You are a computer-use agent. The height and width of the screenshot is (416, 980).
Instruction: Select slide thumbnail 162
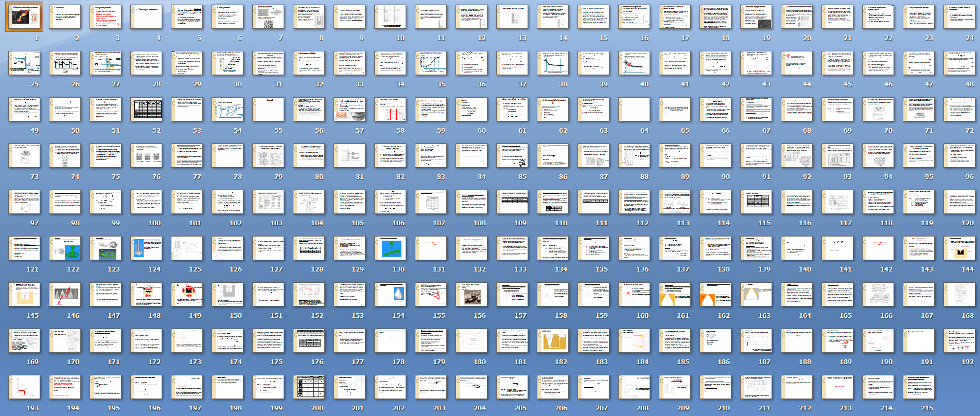click(715, 295)
